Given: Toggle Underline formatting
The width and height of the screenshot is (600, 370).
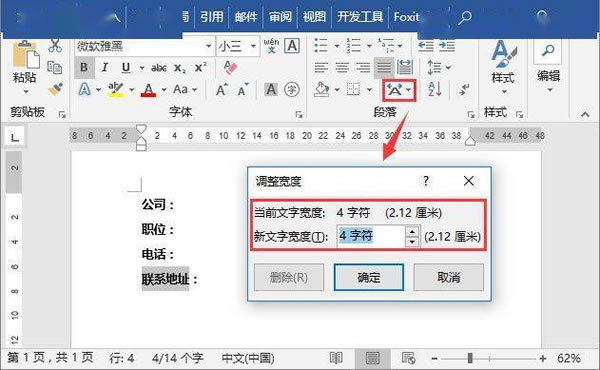Looking at the screenshot, I should [126, 67].
